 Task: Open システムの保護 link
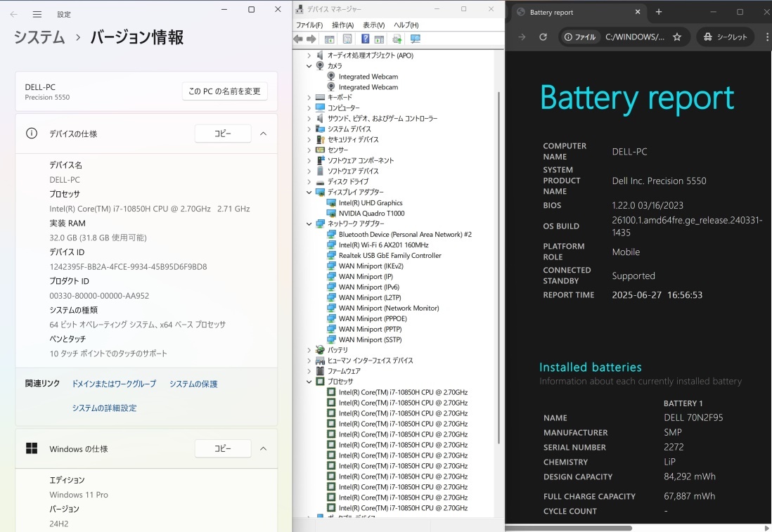click(193, 384)
